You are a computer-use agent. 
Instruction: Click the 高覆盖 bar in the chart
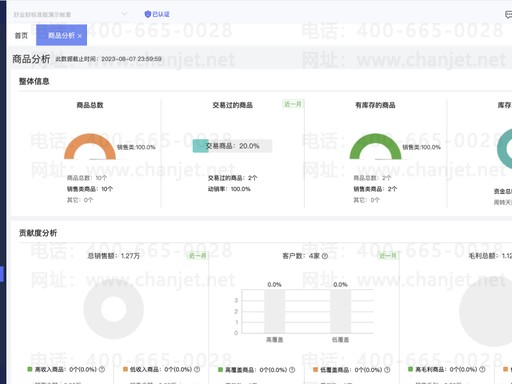274,311
